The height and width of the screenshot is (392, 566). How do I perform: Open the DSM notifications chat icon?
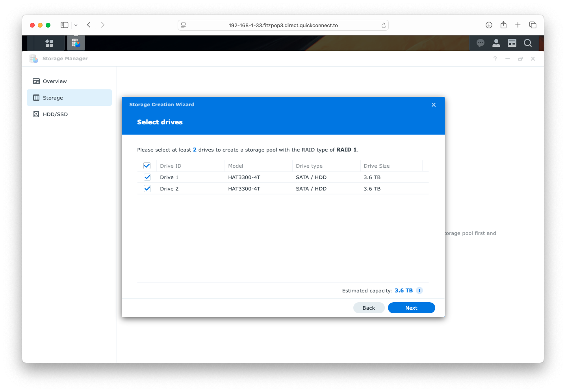click(x=480, y=43)
